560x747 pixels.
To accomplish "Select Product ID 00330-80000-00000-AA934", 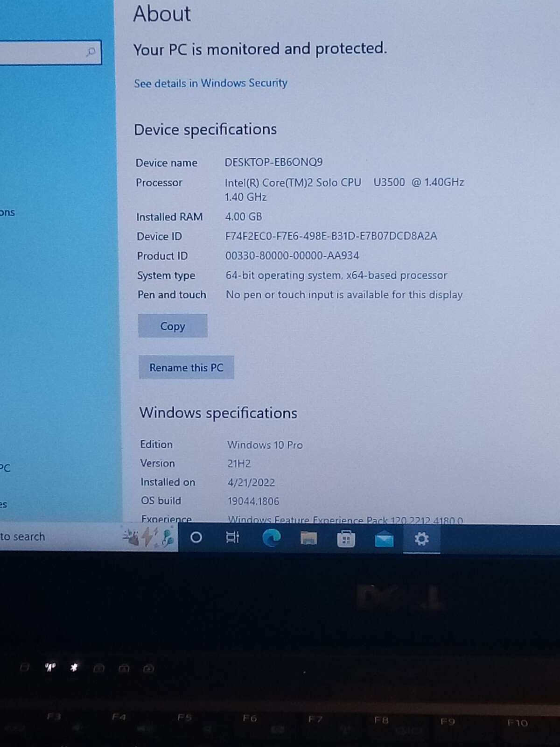I will point(292,255).
